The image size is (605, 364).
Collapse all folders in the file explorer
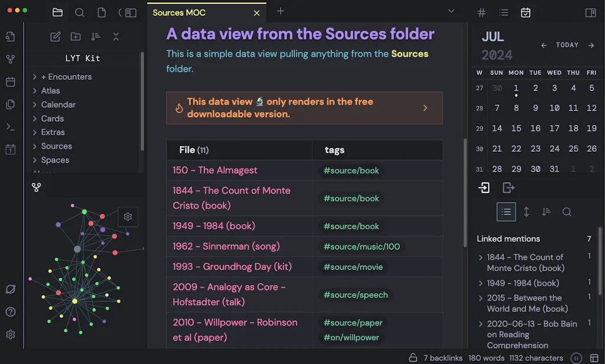116,37
